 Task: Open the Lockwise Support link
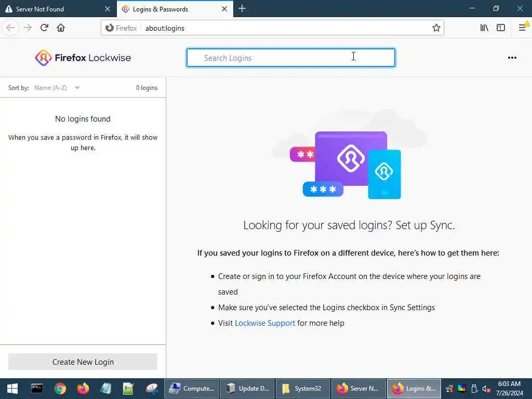coord(264,323)
